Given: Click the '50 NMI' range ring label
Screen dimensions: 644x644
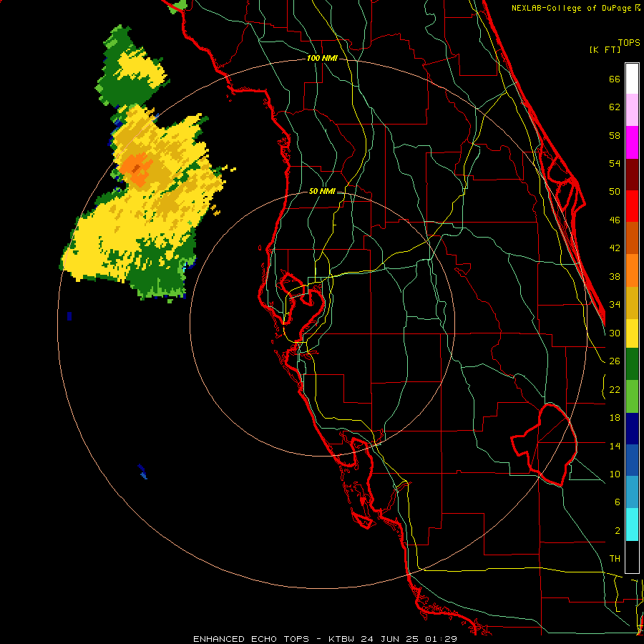Looking at the screenshot, I should pyautogui.click(x=322, y=191).
